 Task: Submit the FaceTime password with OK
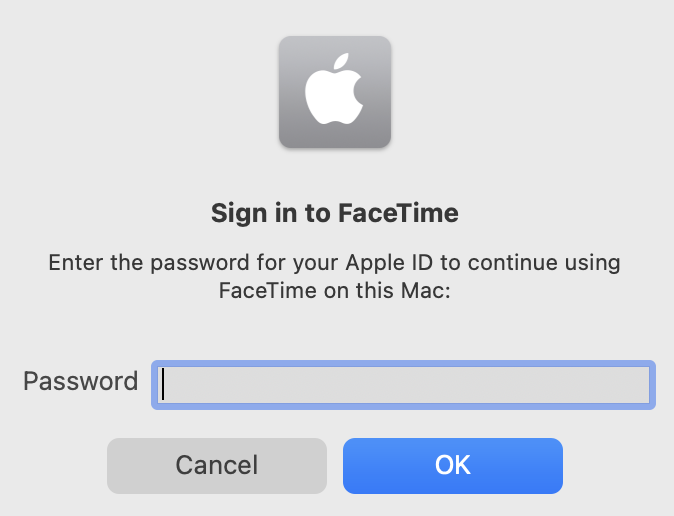tap(452, 465)
